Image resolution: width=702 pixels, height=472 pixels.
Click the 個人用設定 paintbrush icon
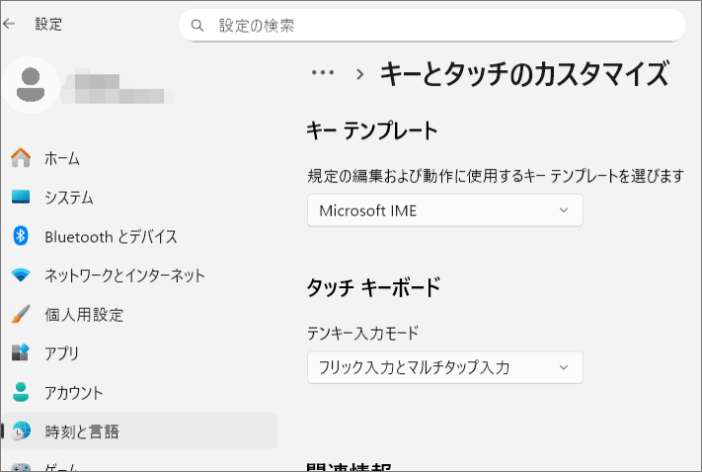tap(21, 314)
